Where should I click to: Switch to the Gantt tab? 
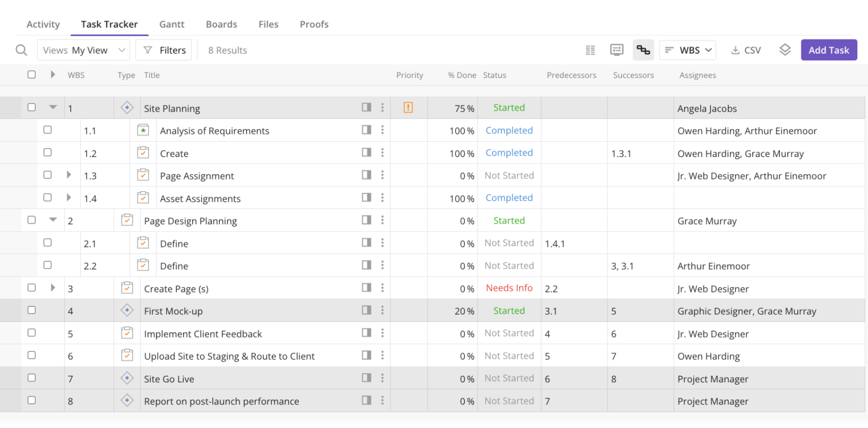pyautogui.click(x=172, y=24)
